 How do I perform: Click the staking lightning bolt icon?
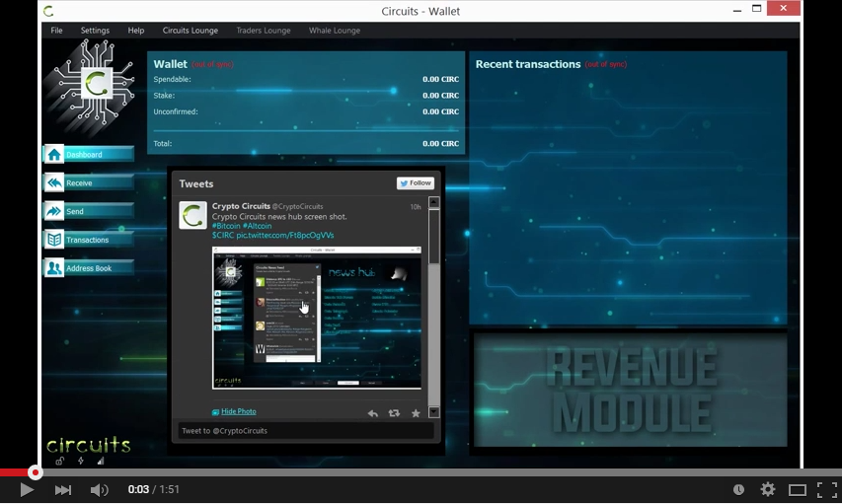coord(81,461)
